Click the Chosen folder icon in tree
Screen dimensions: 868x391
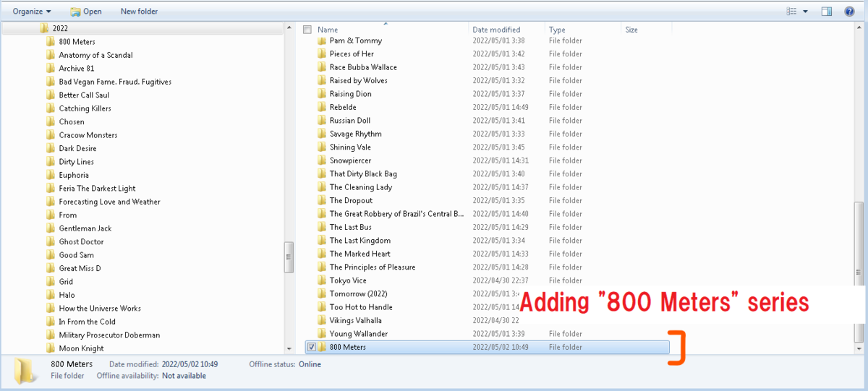click(51, 121)
